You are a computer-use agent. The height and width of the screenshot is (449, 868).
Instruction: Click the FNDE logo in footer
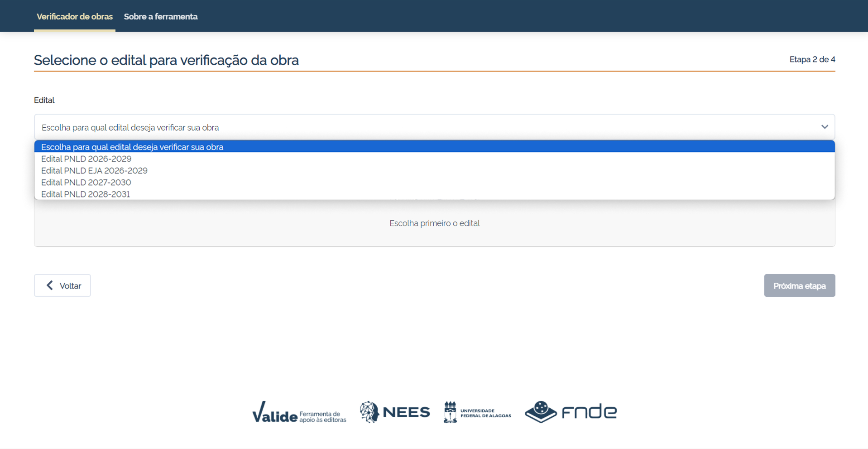571,412
